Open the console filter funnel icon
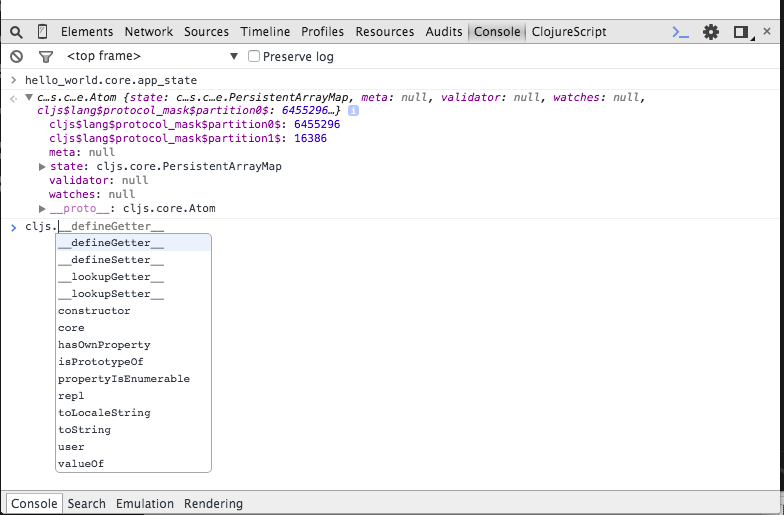 pos(46,57)
